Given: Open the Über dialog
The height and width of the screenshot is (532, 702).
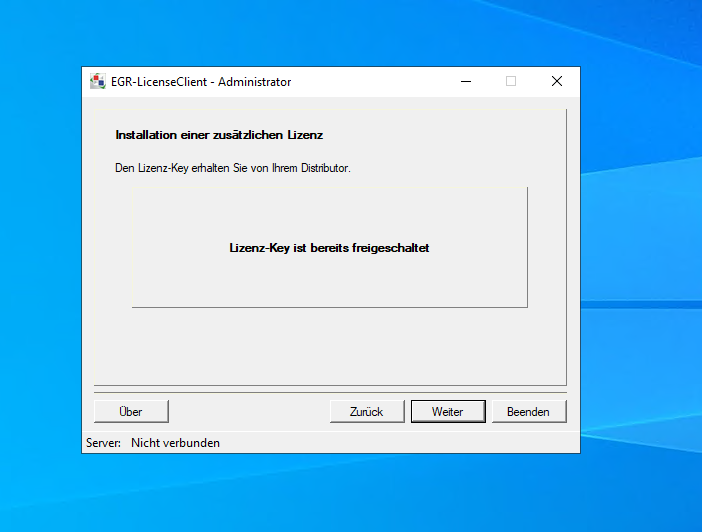Looking at the screenshot, I should pyautogui.click(x=131, y=412).
